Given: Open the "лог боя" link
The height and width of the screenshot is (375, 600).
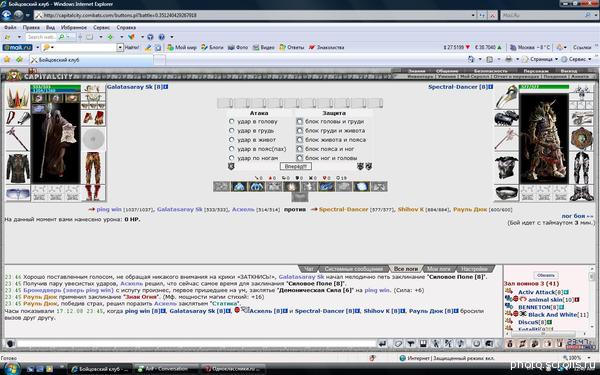Looking at the screenshot, I should pos(577,216).
